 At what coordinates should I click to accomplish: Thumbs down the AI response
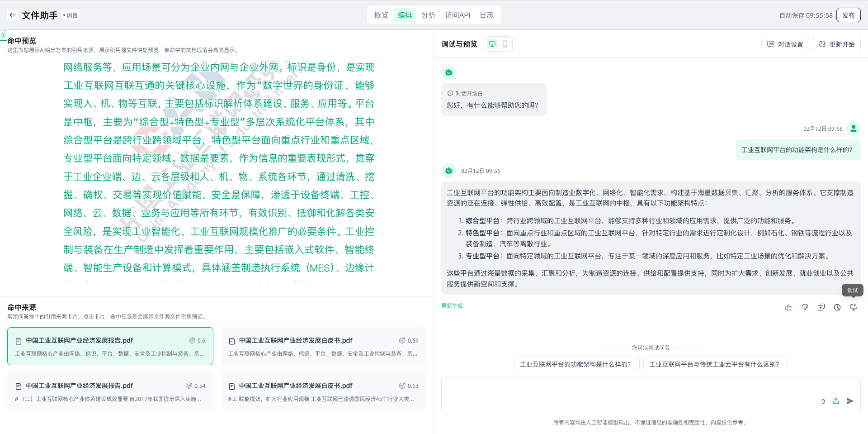click(805, 307)
